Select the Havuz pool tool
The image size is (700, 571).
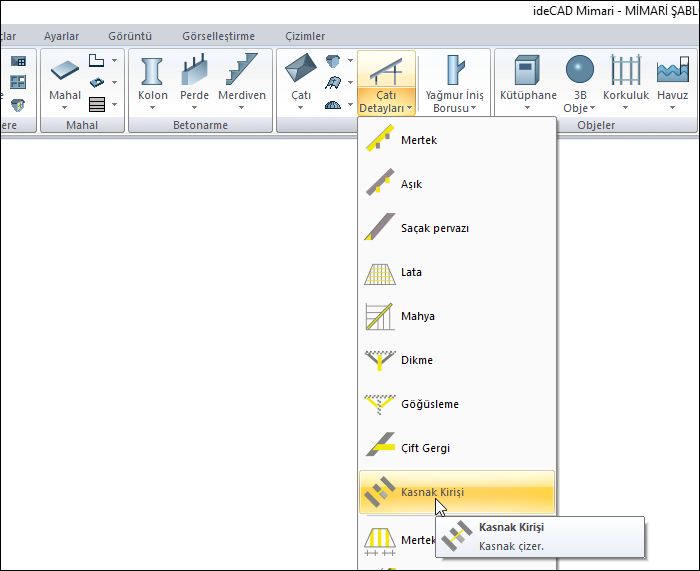pos(672,70)
